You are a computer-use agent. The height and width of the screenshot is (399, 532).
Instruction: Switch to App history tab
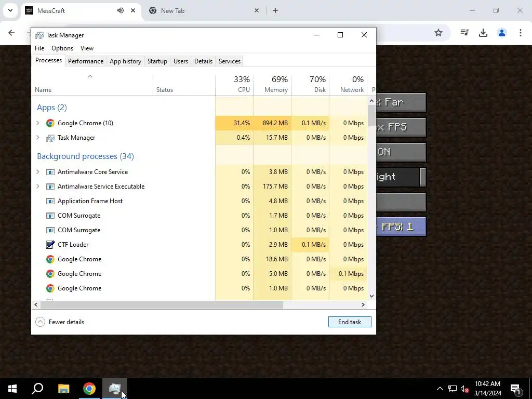[x=125, y=61]
